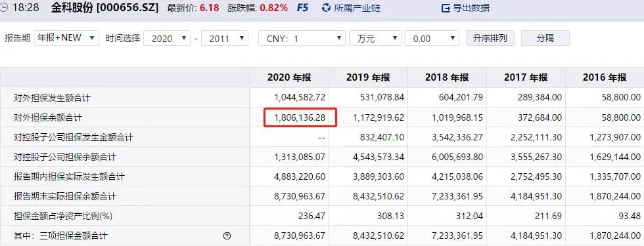
Task: Click the cell 3,889,303.60
Action: [x=379, y=176]
